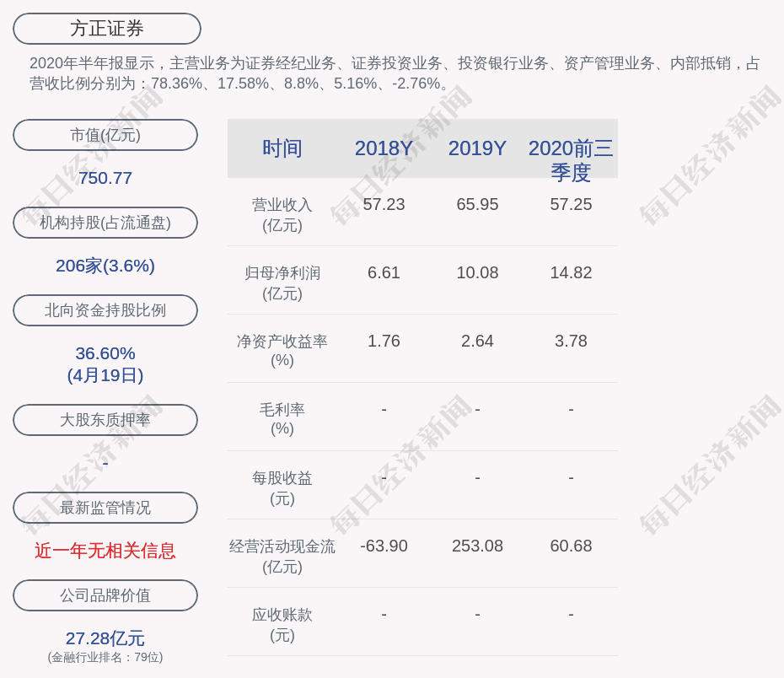Viewport: 784px width, 678px height.
Task: Click cash flow value 60.68
Action: [571, 546]
